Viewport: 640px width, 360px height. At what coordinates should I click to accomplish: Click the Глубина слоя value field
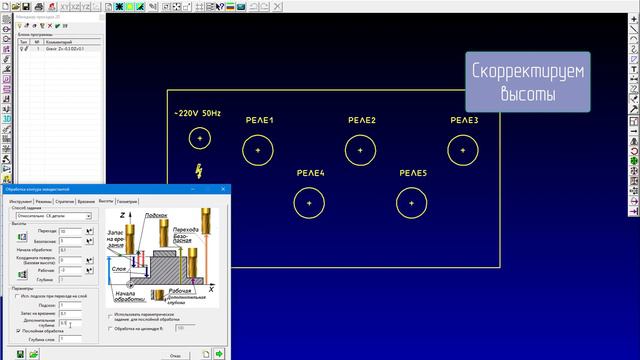point(71,339)
